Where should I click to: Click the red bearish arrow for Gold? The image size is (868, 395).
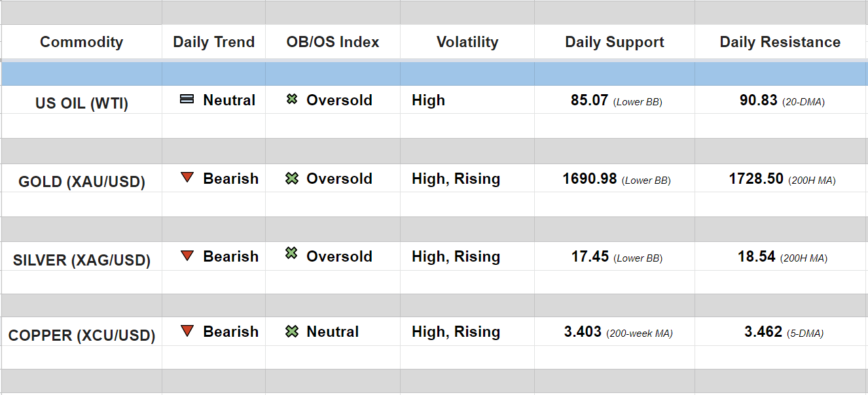click(187, 177)
